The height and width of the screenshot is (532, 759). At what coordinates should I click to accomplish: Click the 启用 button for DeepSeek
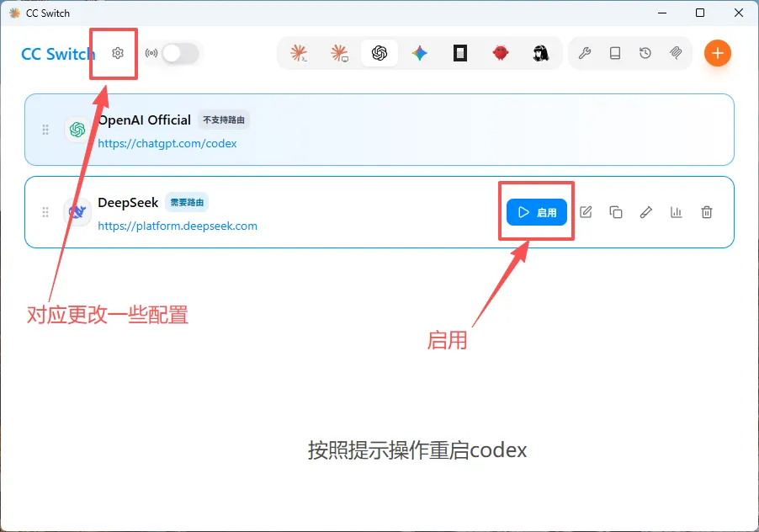click(x=537, y=212)
